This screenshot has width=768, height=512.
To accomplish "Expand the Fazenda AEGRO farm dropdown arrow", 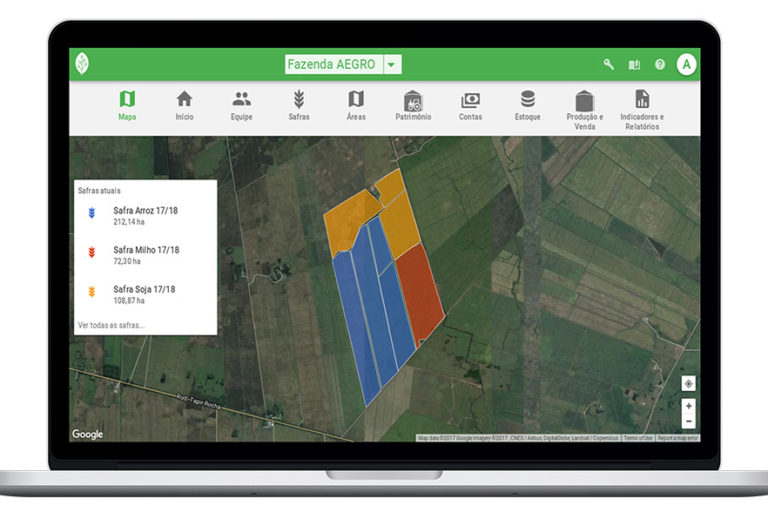I will (392, 64).
